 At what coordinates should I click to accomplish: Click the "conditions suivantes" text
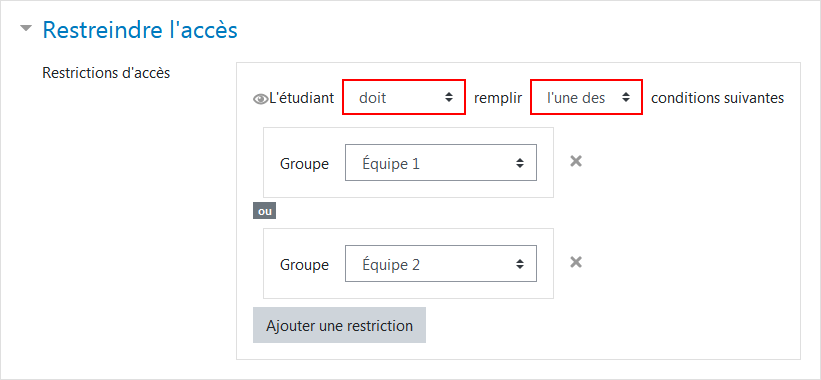pyautogui.click(x=717, y=98)
